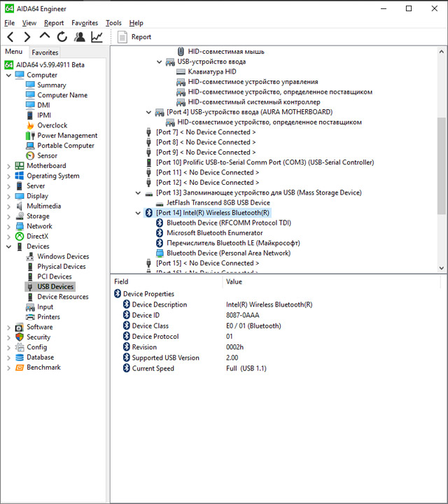Collapse the Port 4 AURA MOTHERBOARD node
The height and width of the screenshot is (504, 448).
[x=148, y=112]
